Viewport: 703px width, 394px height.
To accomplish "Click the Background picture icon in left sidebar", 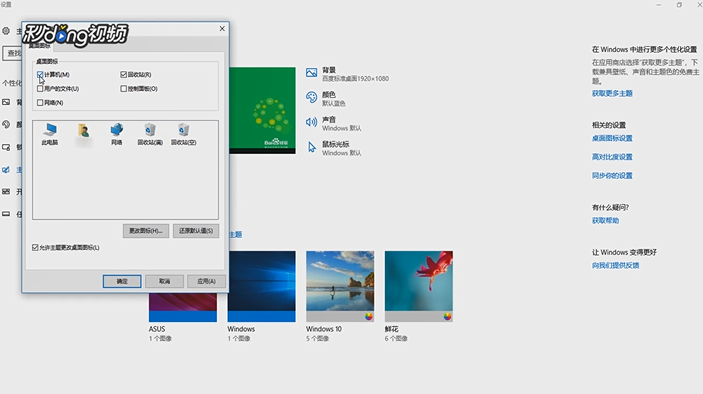I will tap(6, 102).
